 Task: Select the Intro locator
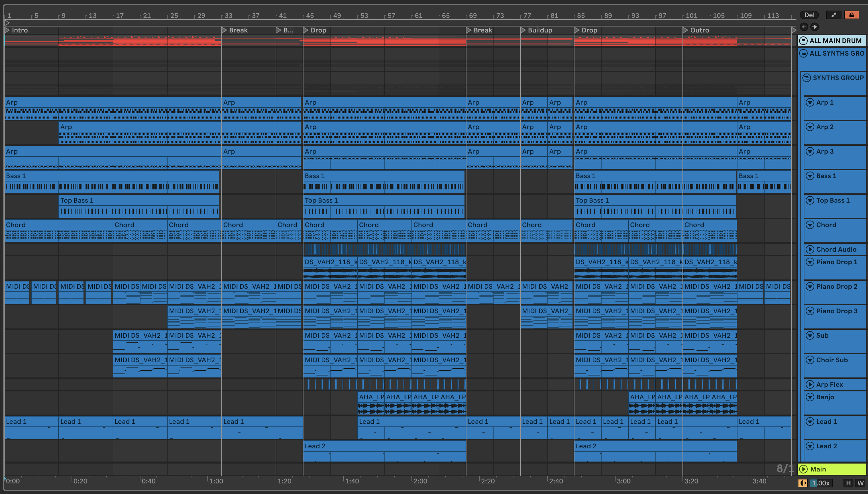coord(16,30)
